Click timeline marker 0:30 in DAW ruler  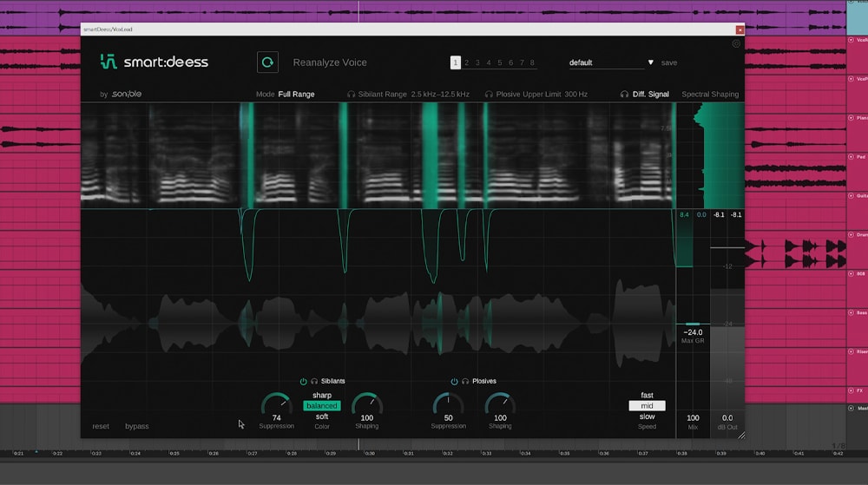click(x=369, y=454)
